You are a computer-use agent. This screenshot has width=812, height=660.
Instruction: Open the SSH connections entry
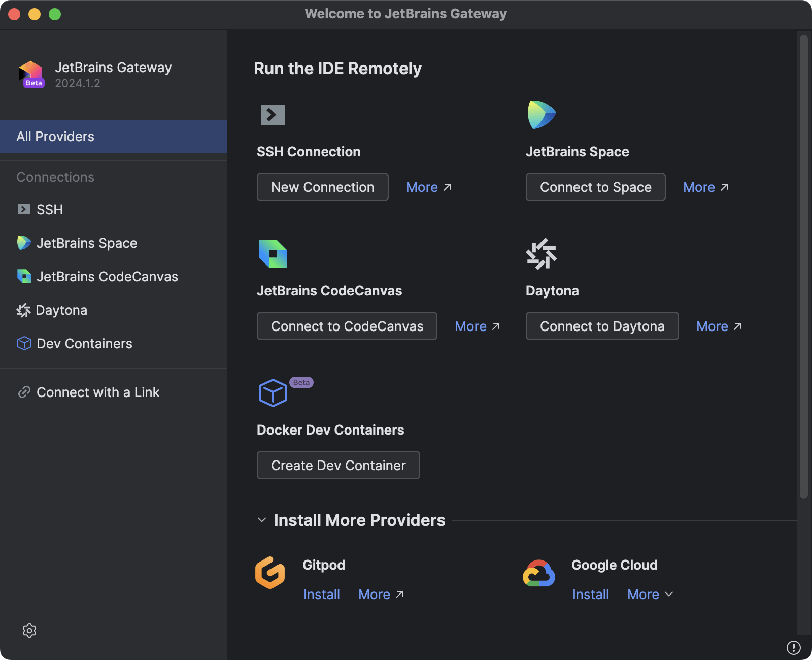(114, 209)
